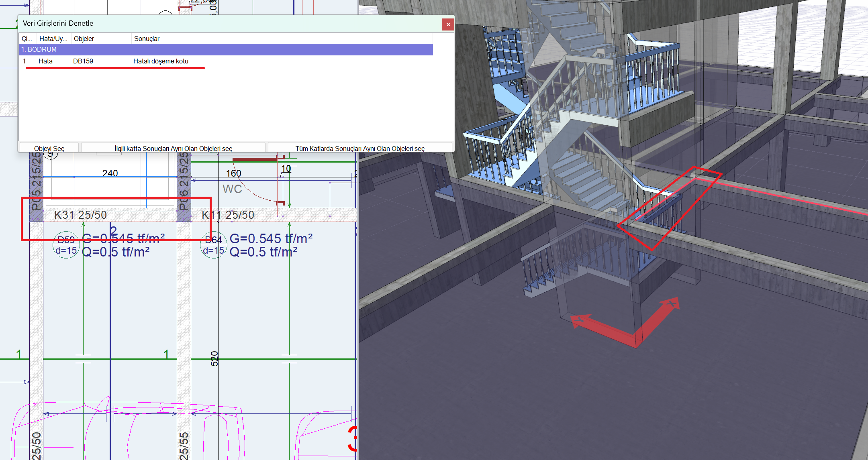Close the Veri Girişlerini Denetle dialog
Image resolution: width=868 pixels, height=460 pixels.
pyautogui.click(x=448, y=24)
